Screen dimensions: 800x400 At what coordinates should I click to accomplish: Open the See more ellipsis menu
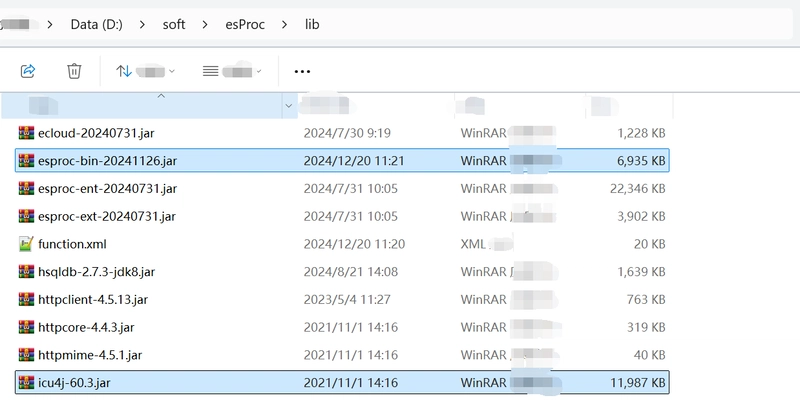pyautogui.click(x=302, y=71)
